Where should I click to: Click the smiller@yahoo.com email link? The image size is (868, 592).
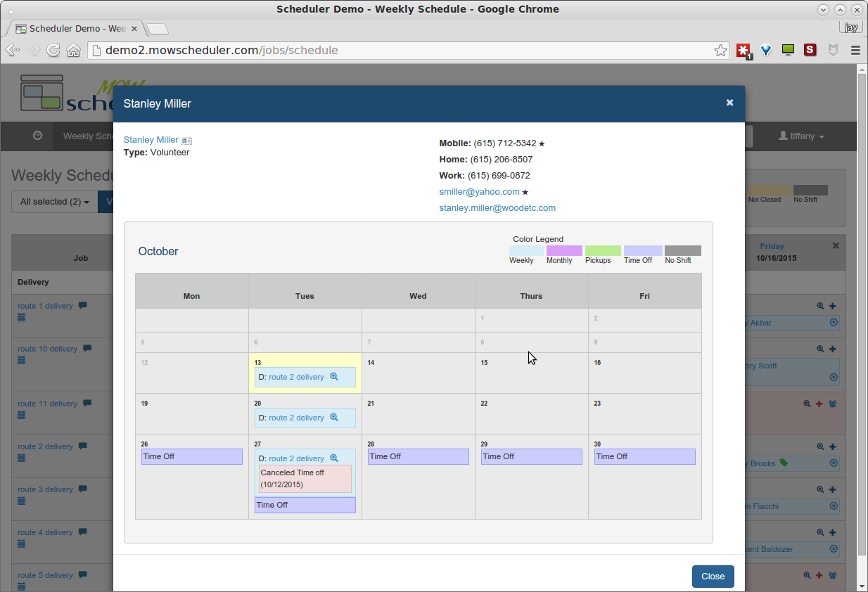(479, 192)
